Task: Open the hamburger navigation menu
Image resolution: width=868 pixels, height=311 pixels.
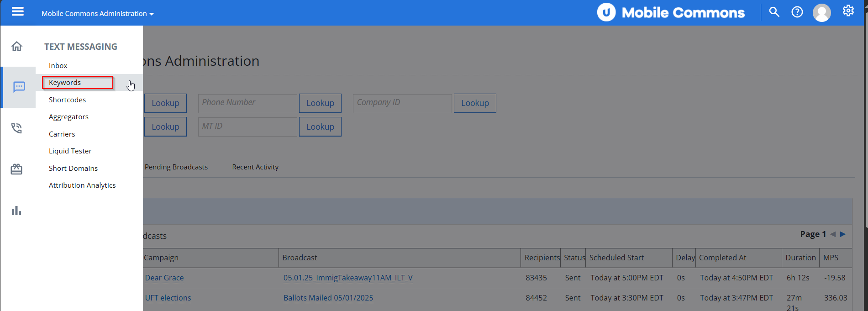Action: pyautogui.click(x=18, y=11)
